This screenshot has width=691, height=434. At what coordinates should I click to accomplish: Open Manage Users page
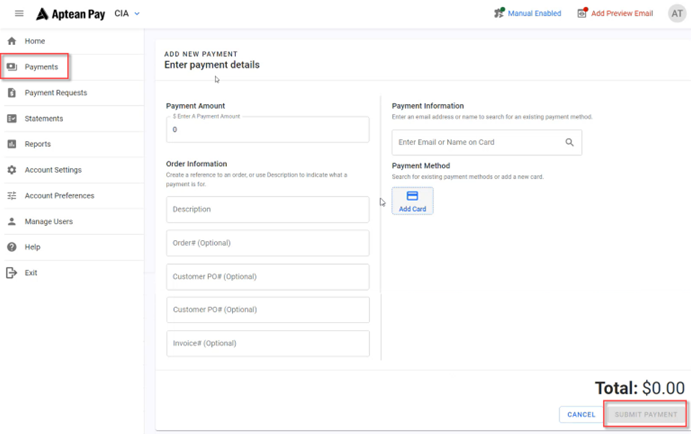(48, 221)
